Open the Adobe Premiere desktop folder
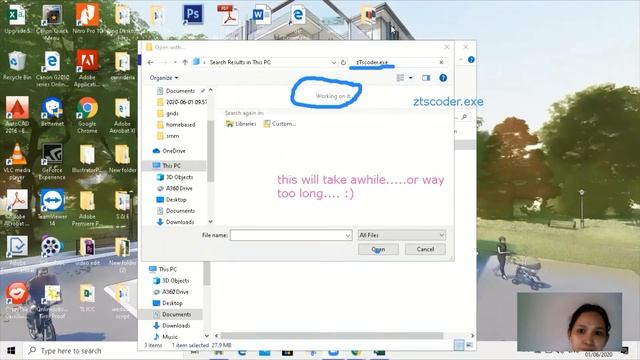The image size is (640, 360). click(87, 207)
